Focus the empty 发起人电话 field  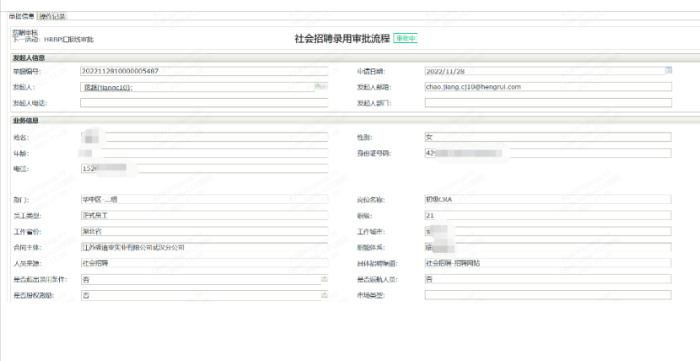coord(204,103)
